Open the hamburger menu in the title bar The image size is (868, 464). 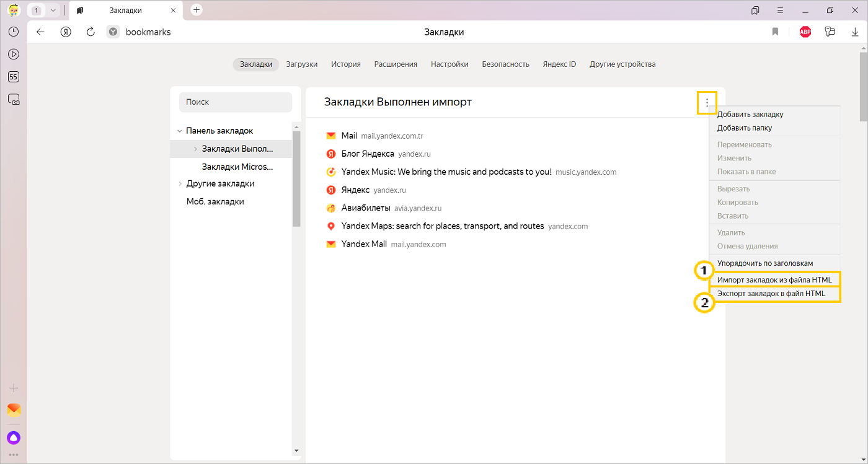tap(780, 11)
